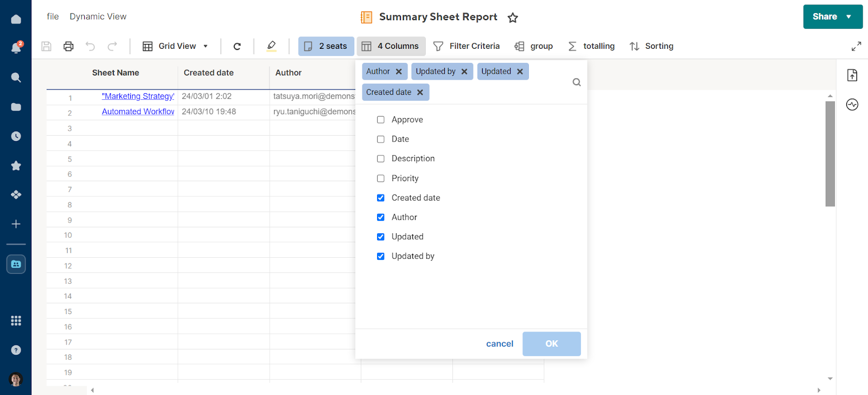Click the Save disk icon
Viewport: 868px width, 395px height.
pyautogui.click(x=47, y=46)
